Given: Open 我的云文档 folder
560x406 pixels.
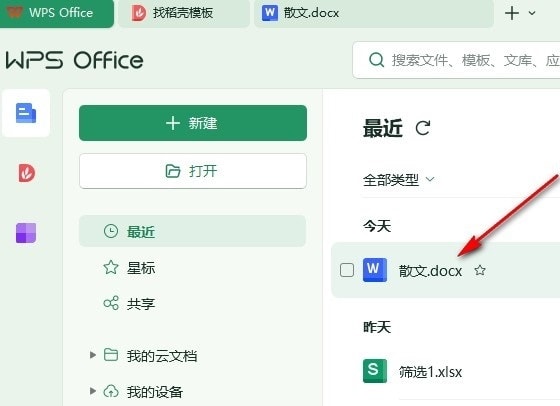Looking at the screenshot, I should [x=150, y=356].
